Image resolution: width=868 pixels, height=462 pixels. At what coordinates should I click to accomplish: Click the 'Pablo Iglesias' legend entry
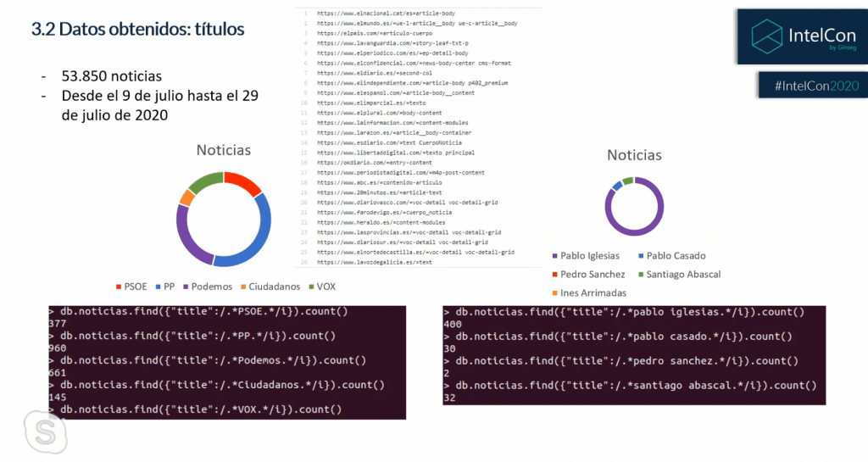tap(586, 256)
